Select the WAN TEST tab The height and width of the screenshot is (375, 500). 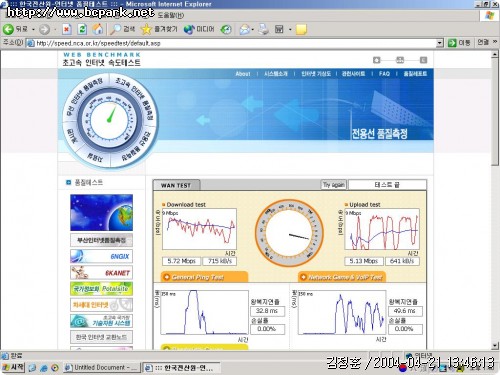[176, 185]
